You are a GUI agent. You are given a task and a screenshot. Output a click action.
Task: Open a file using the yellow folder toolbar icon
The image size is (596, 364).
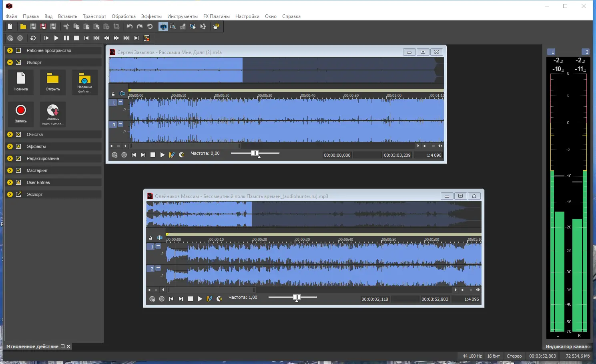pos(23,26)
